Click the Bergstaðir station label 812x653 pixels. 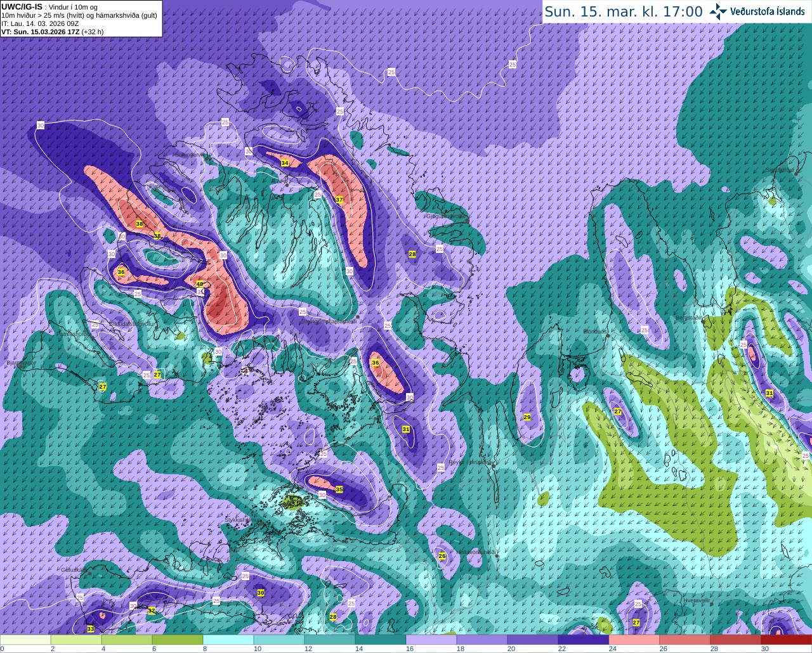pyautogui.click(x=690, y=317)
